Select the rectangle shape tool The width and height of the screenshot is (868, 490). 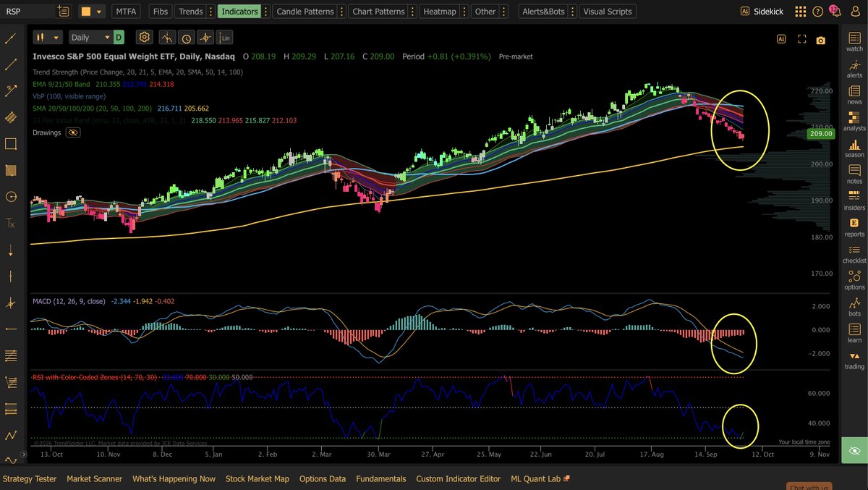click(x=11, y=144)
